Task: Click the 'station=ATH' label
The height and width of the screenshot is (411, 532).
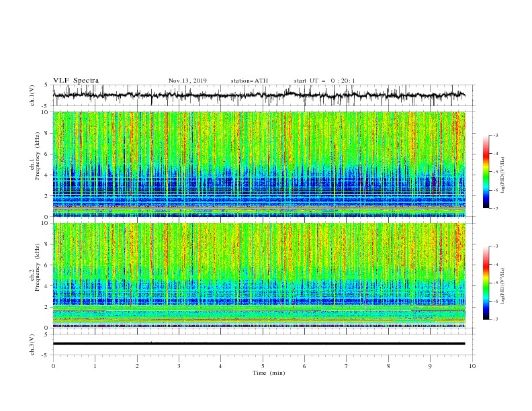Action: click(249, 81)
